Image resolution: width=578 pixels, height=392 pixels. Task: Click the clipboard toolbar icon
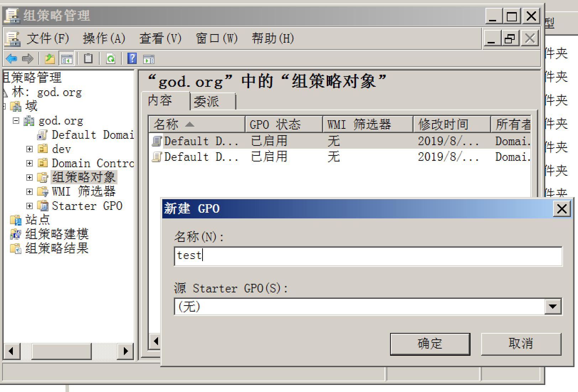pyautogui.click(x=88, y=58)
